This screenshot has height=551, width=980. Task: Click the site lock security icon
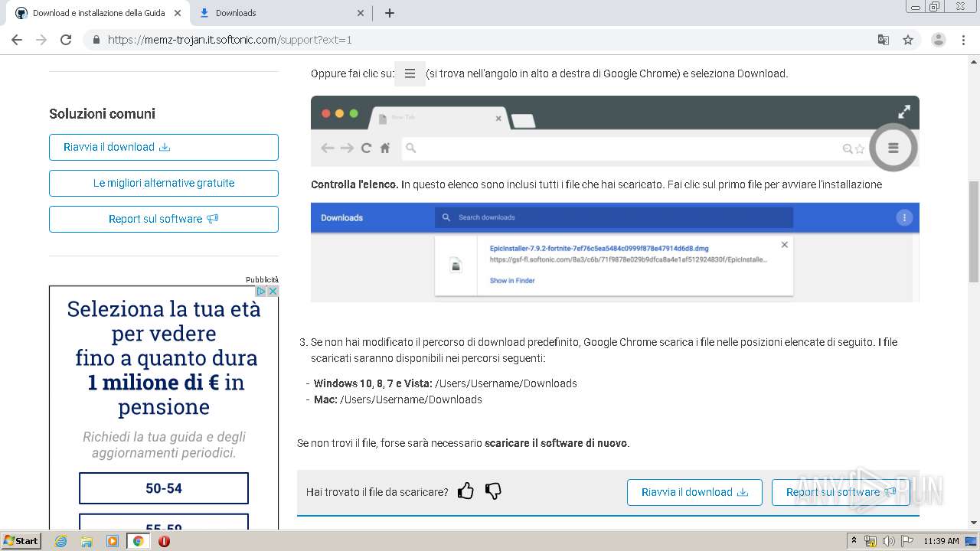tap(96, 40)
